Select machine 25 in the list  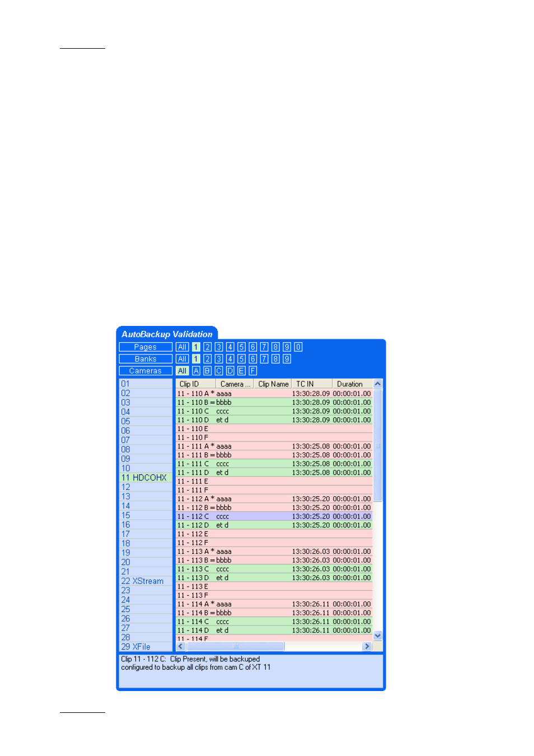pyautogui.click(x=146, y=609)
